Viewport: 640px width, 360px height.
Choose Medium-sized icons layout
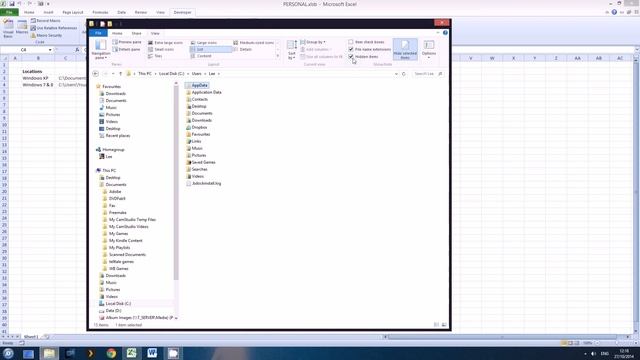pyautogui.click(x=253, y=42)
